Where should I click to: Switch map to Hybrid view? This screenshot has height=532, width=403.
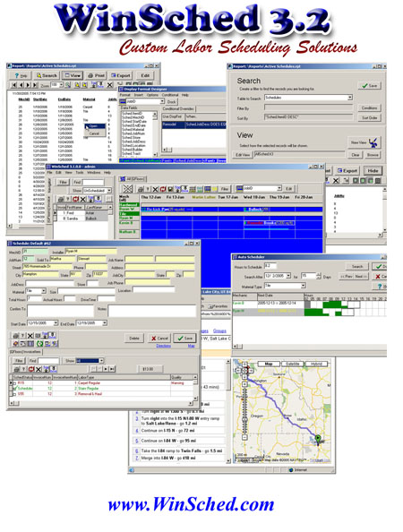[x=316, y=364]
